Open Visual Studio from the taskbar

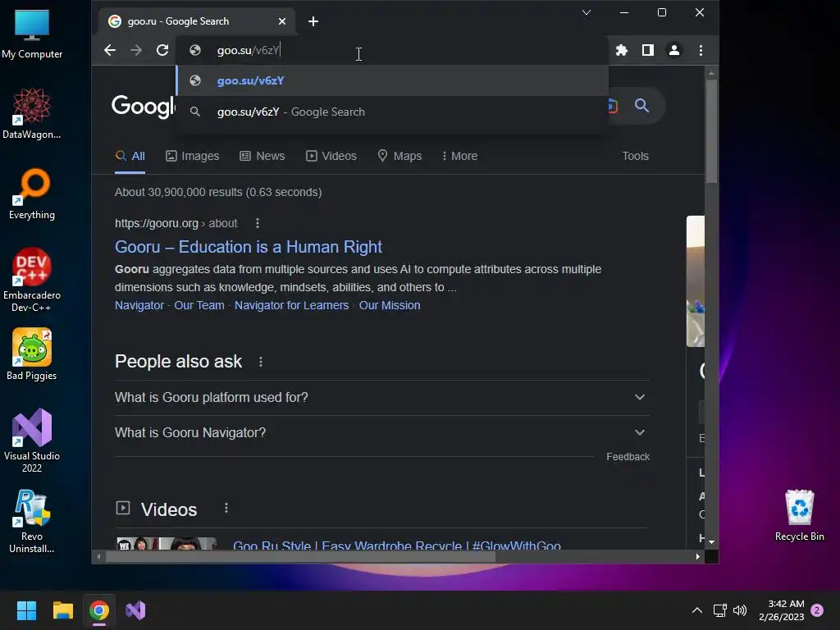pos(135,610)
